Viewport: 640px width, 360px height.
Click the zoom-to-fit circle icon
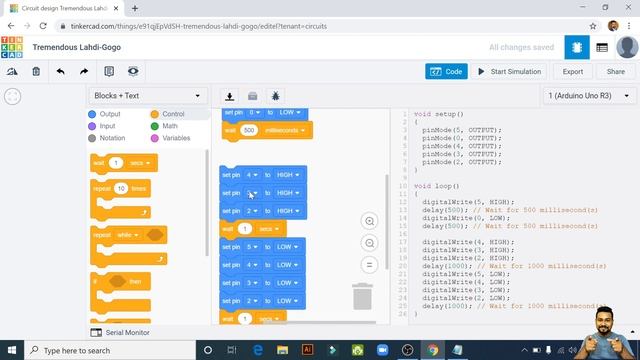pos(13,97)
